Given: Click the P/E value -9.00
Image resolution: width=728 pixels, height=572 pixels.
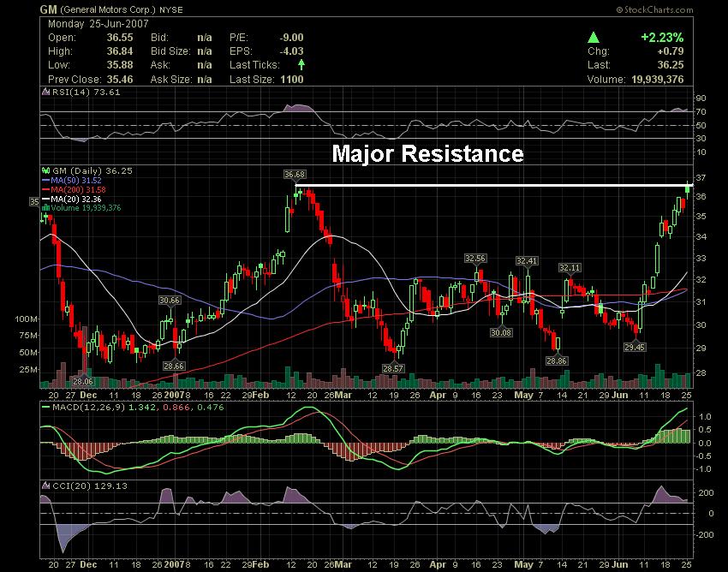Looking at the screenshot, I should tap(291, 38).
